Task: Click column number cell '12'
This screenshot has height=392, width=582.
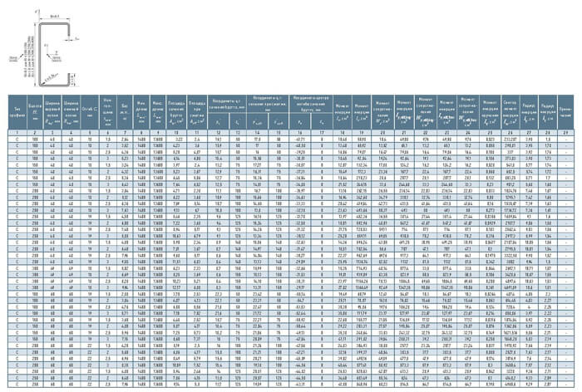Action: pyautogui.click(x=219, y=132)
